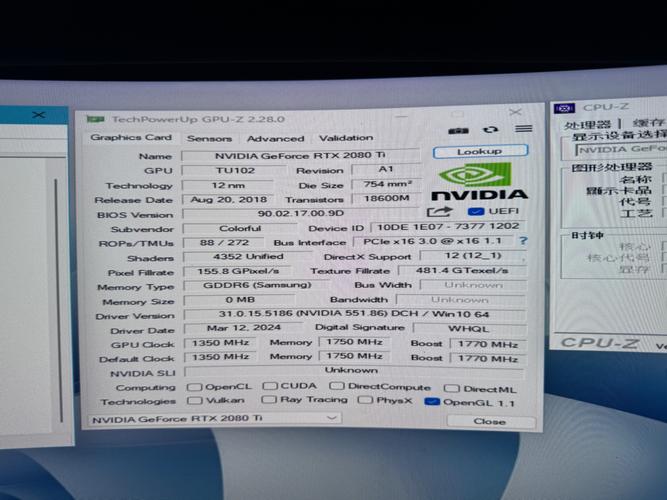Click the GPU-Z title bar app icon
This screenshot has height=500, width=667.
[x=95, y=119]
